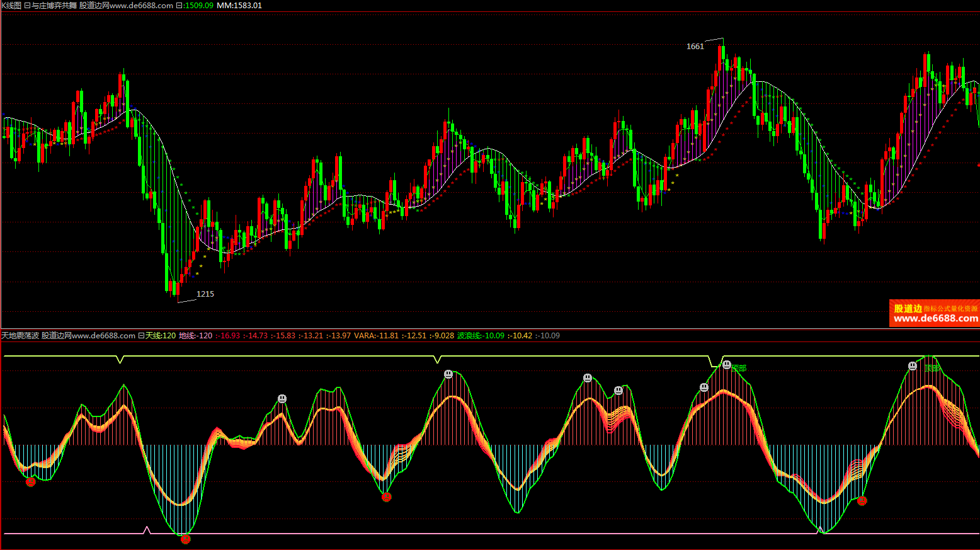Click the smiley face beside the rightmost 顶部 label
This screenshot has width=980, height=550.
tap(913, 366)
